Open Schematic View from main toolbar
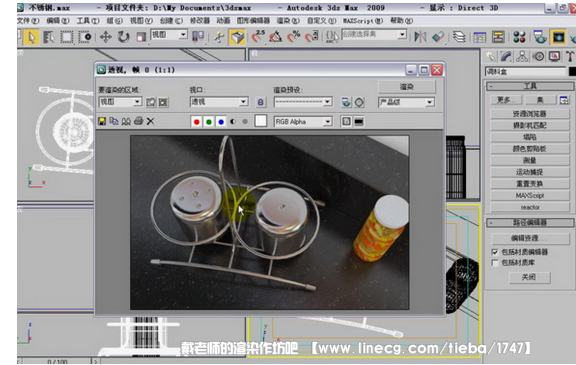Image resolution: width=576 pixels, height=365 pixels. [x=498, y=37]
